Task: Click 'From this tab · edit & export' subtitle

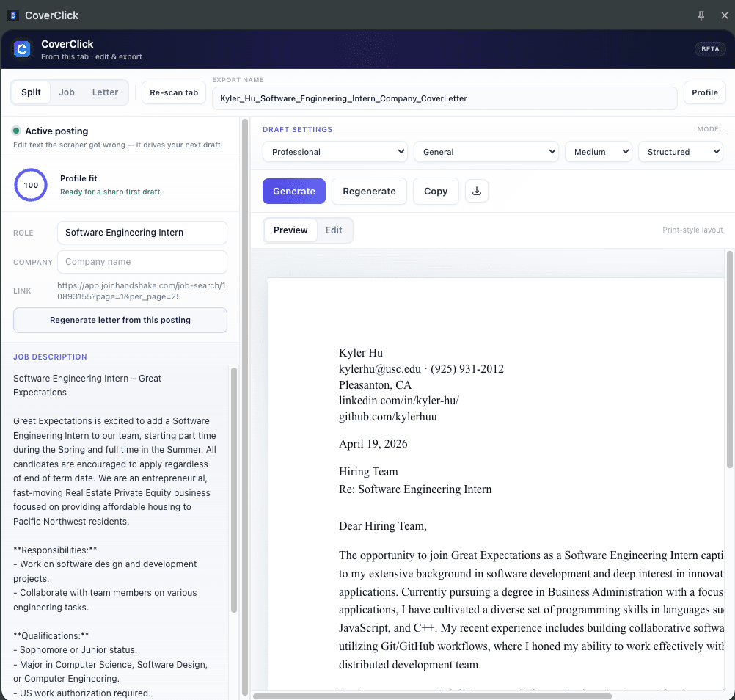Action: click(92, 56)
